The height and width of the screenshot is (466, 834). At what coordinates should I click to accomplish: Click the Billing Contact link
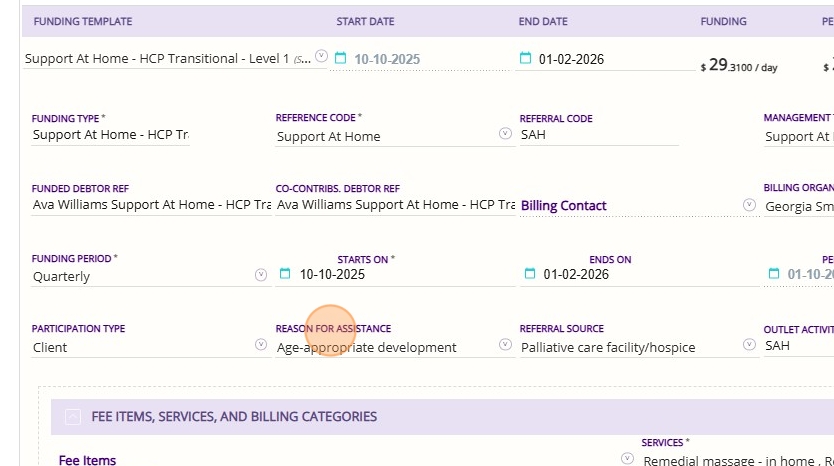coord(564,206)
